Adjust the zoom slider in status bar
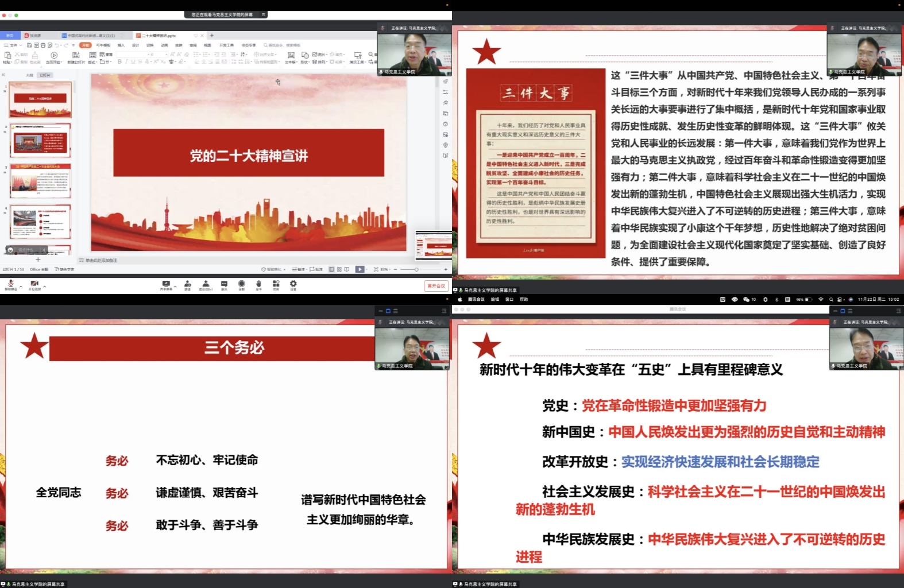This screenshot has height=588, width=904. tap(416, 269)
